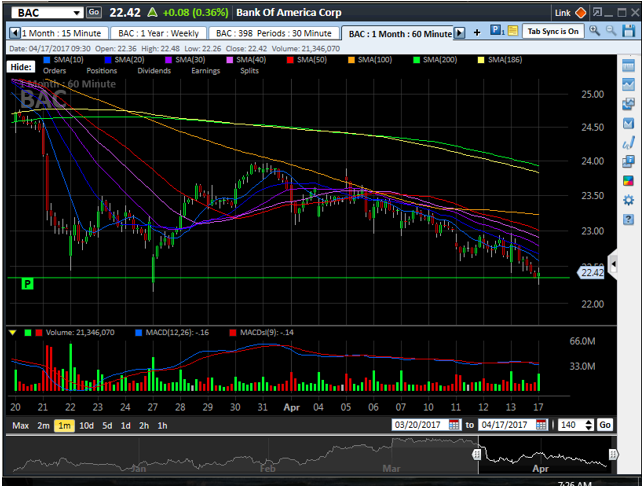This screenshot has height=487, width=644.
Task: Expand the Link dropdown arrow
Action: 579,13
